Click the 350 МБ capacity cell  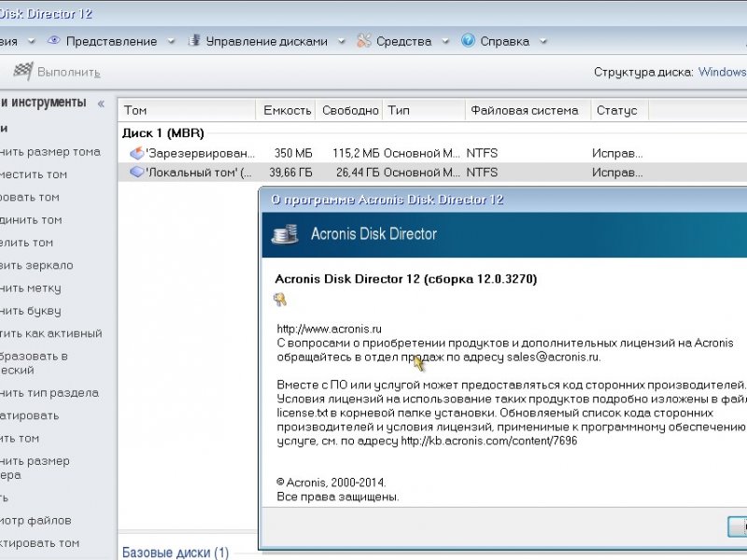293,153
